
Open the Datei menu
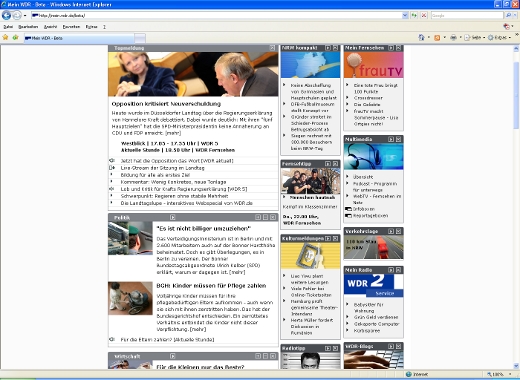pos(8,27)
